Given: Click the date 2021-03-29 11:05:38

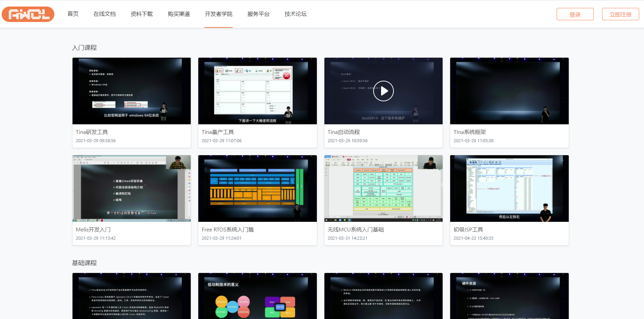Looking at the screenshot, I should pyautogui.click(x=473, y=141).
